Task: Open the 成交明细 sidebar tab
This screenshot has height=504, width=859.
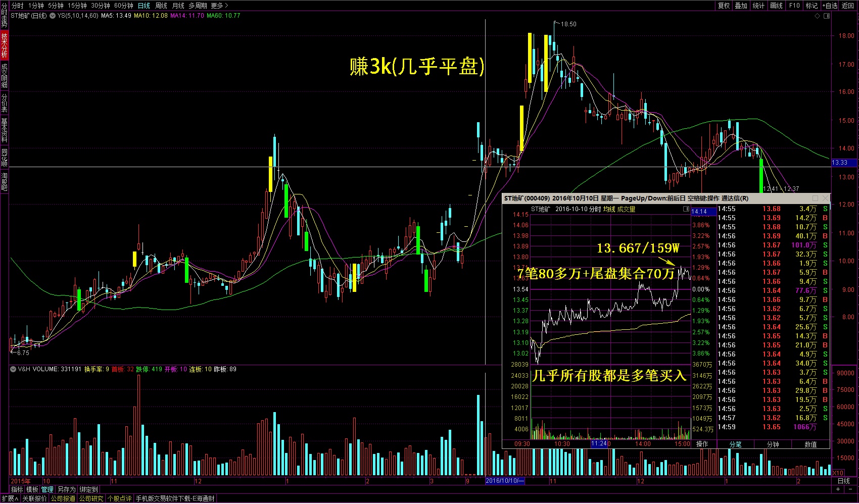Action: [x=4, y=76]
